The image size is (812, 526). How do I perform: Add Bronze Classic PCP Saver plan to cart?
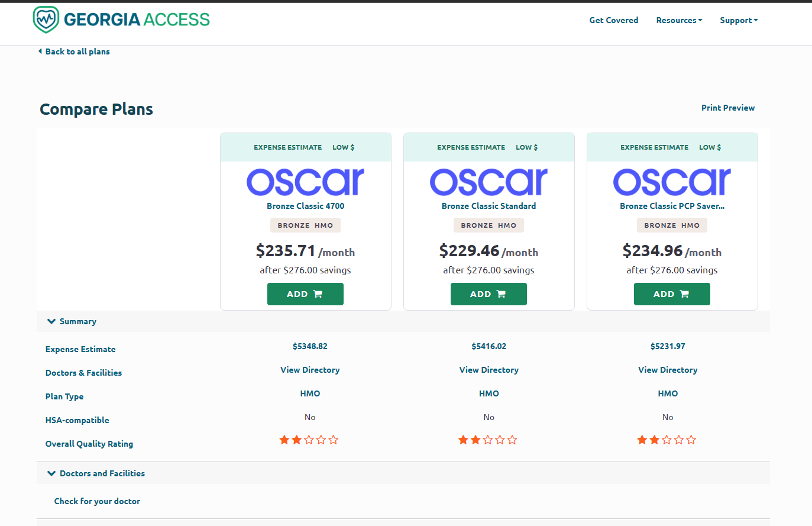[x=672, y=294]
